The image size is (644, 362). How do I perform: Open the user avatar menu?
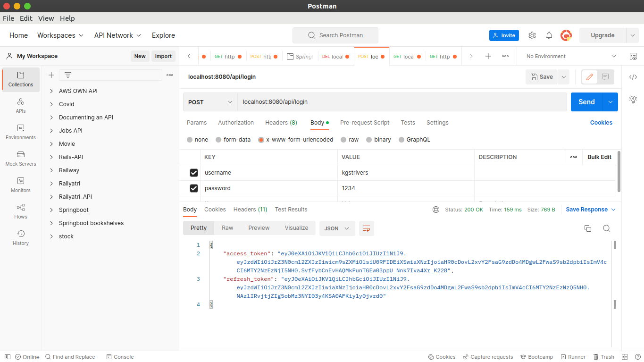point(566,35)
